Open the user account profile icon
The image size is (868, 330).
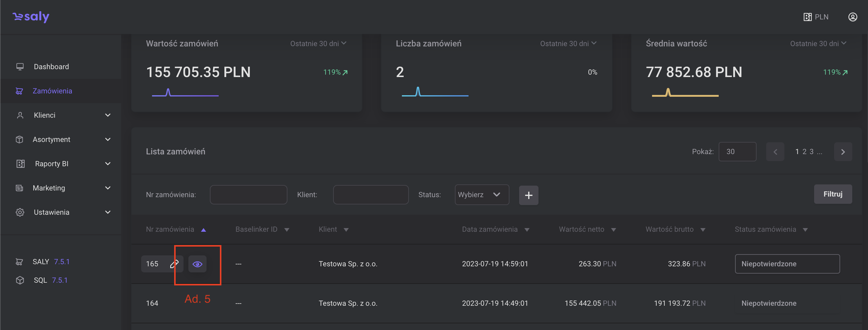(853, 17)
